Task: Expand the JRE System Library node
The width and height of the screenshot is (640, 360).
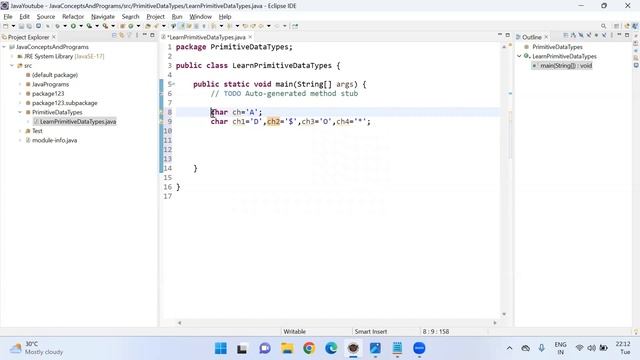Action: [x=12, y=56]
